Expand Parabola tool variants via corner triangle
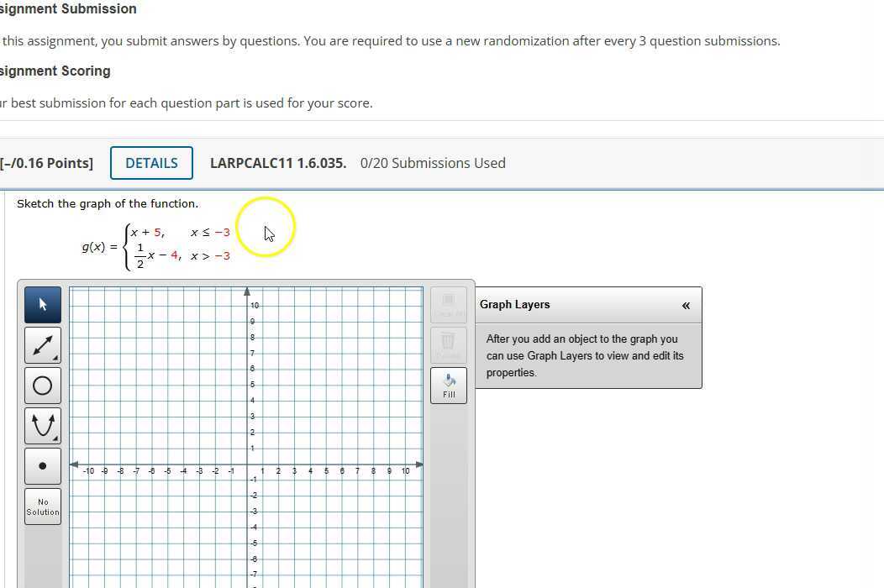 [55, 438]
